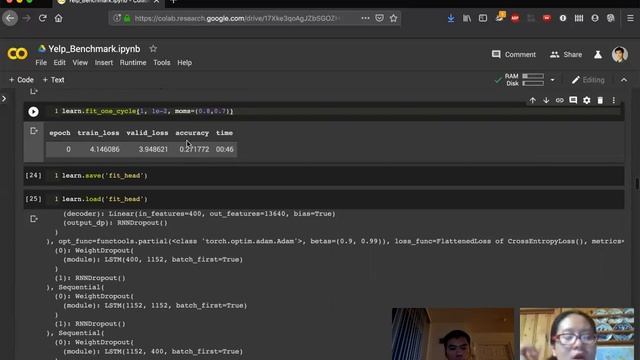Viewport: 640px width, 360px height.
Task: Open tracking protection shield info
Action: (x=117, y=18)
